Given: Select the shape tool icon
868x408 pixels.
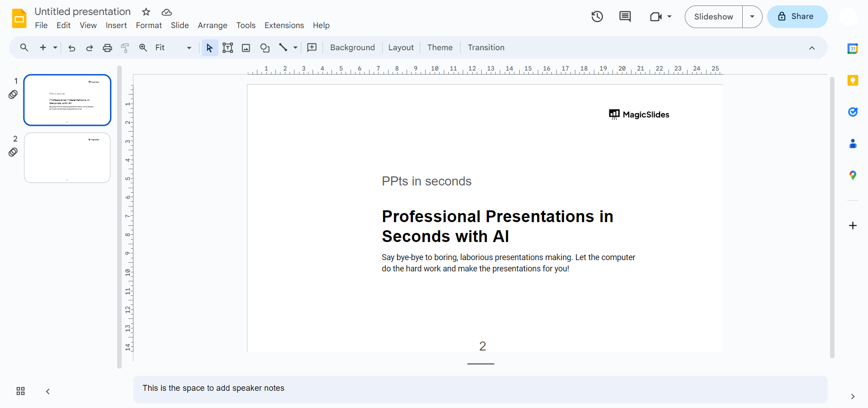Looking at the screenshot, I should 265,48.
